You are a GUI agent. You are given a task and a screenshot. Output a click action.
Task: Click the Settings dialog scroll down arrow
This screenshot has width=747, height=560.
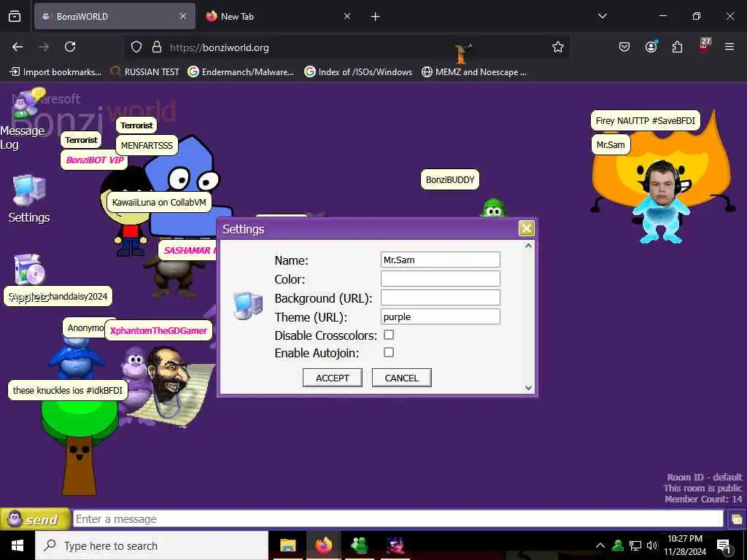(x=528, y=388)
